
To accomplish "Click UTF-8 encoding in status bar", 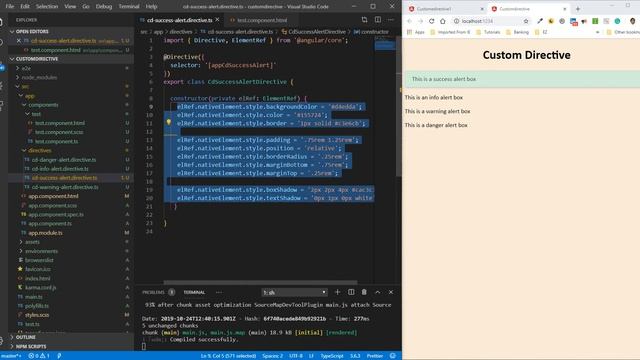I will [296, 356].
